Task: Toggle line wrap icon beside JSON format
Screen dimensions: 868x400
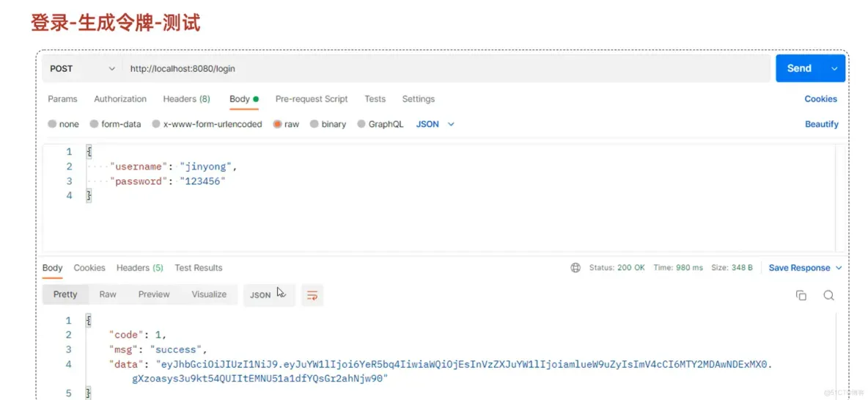Action: click(x=312, y=295)
